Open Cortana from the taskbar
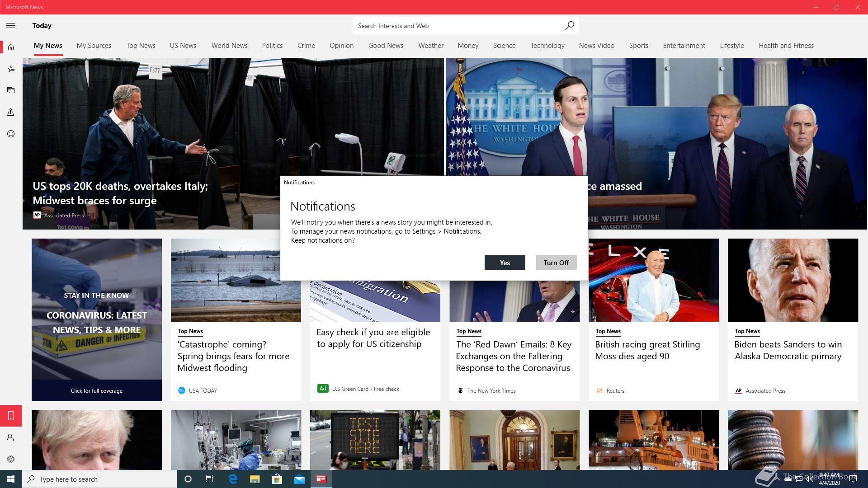The width and height of the screenshot is (868, 488). (188, 479)
